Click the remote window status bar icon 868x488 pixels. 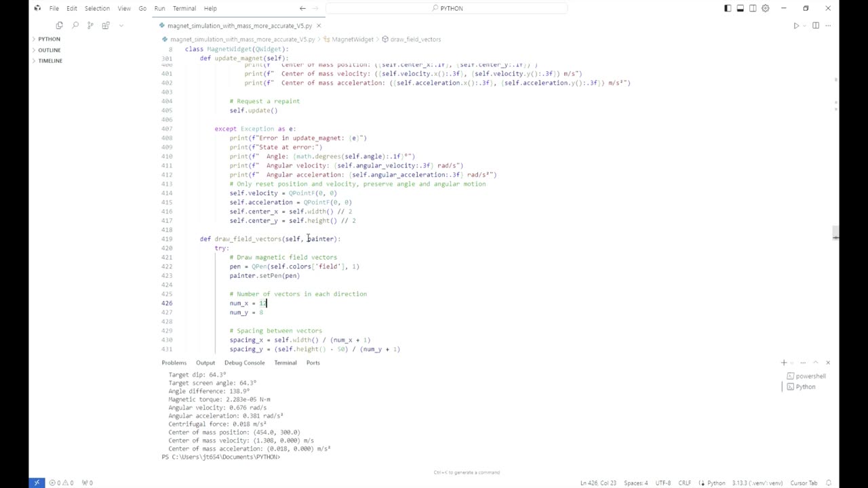click(x=37, y=483)
